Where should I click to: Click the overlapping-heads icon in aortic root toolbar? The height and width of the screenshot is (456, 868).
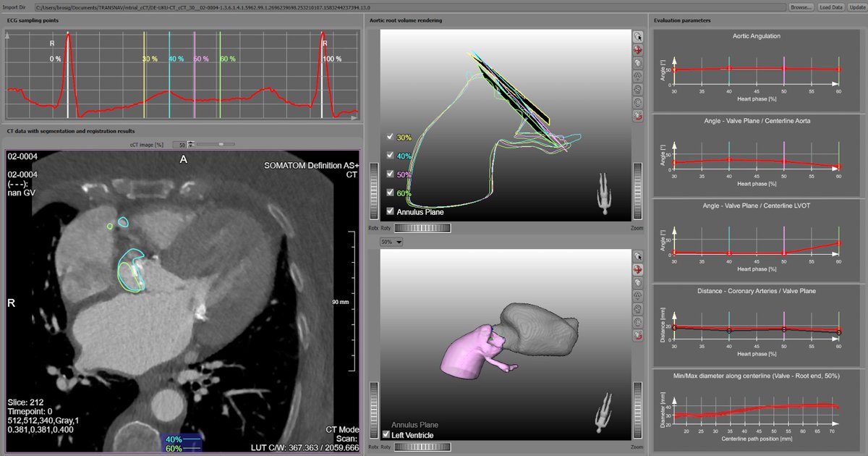[x=637, y=62]
